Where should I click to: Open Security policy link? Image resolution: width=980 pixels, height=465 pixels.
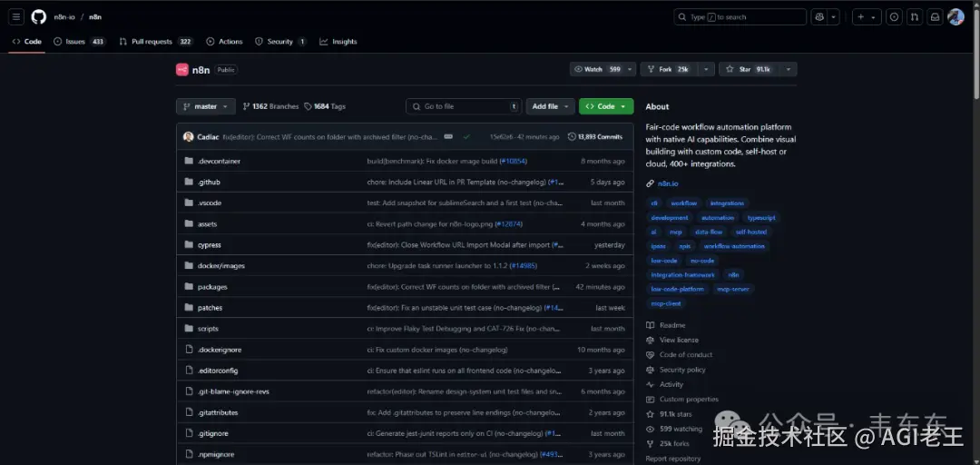(x=682, y=370)
